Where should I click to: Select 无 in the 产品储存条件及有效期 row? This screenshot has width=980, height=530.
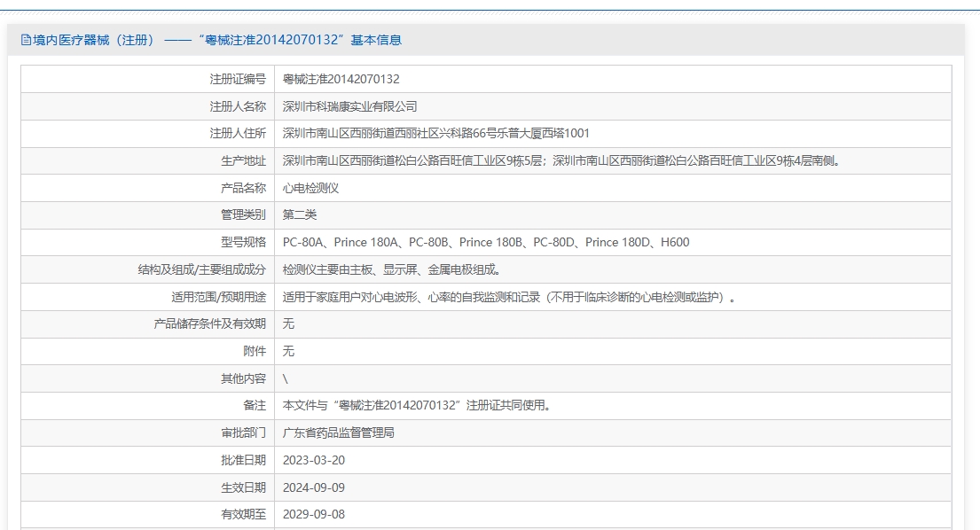288,324
